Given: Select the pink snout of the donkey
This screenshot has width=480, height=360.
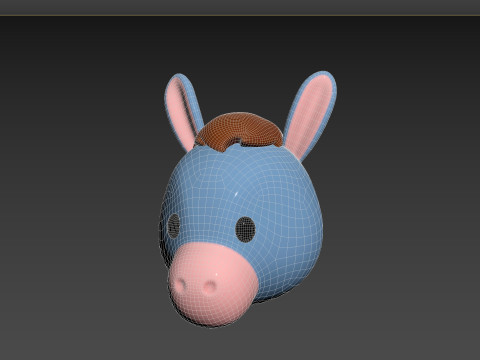Looking at the screenshot, I should coord(213,284).
